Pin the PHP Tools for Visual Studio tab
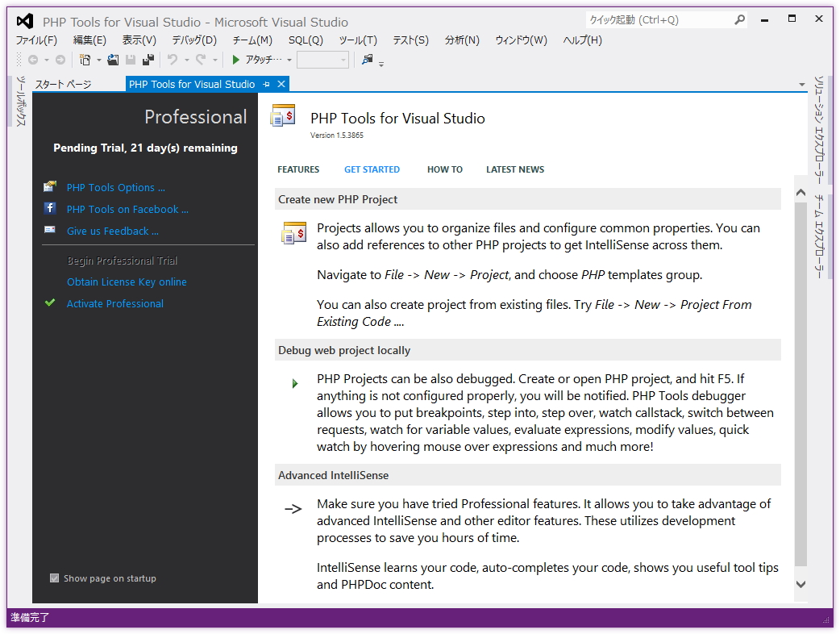The width and height of the screenshot is (840, 634). coord(266,83)
